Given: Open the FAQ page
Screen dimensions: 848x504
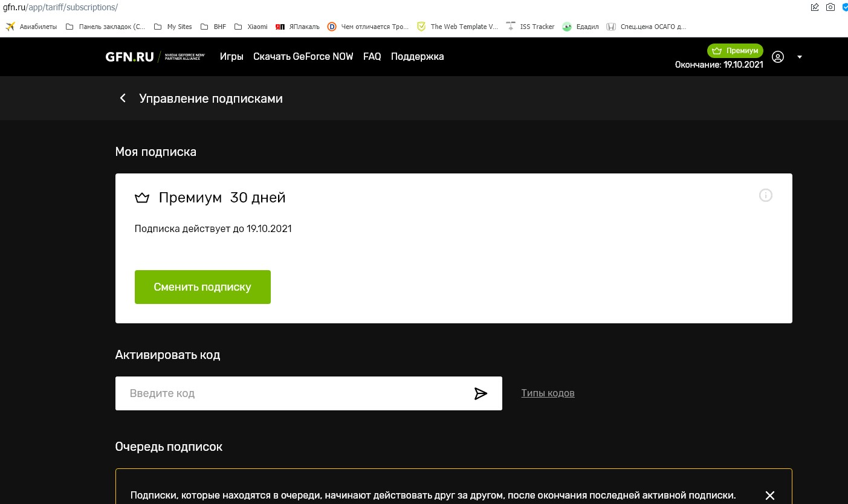Looking at the screenshot, I should tap(372, 56).
